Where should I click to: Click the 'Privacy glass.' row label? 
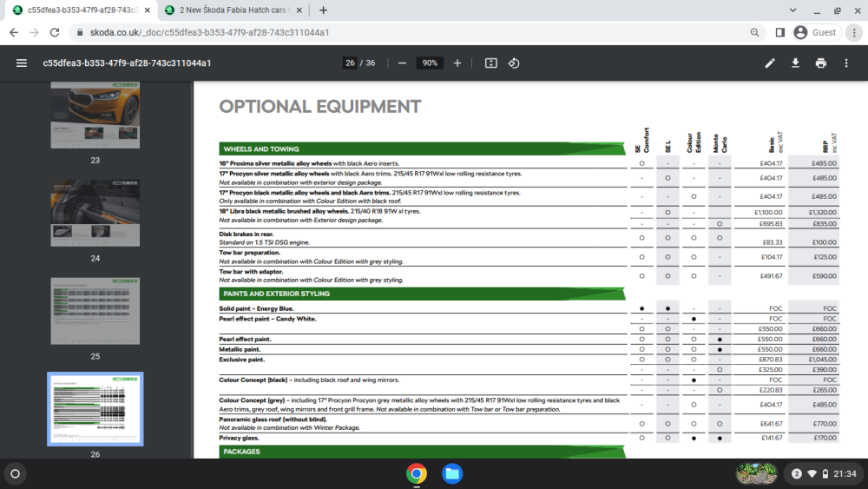(239, 438)
